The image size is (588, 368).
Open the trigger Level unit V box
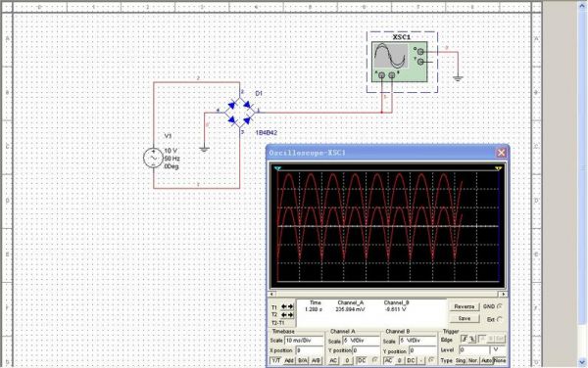tap(498, 350)
